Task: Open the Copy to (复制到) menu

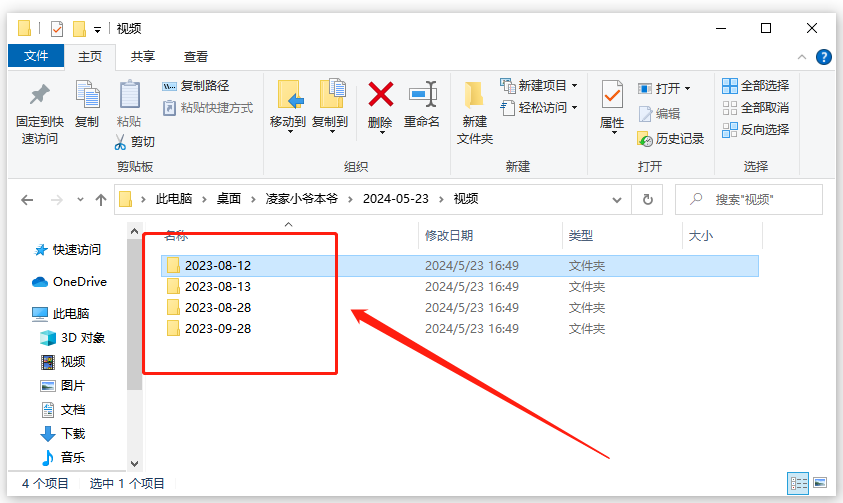Action: click(x=330, y=106)
